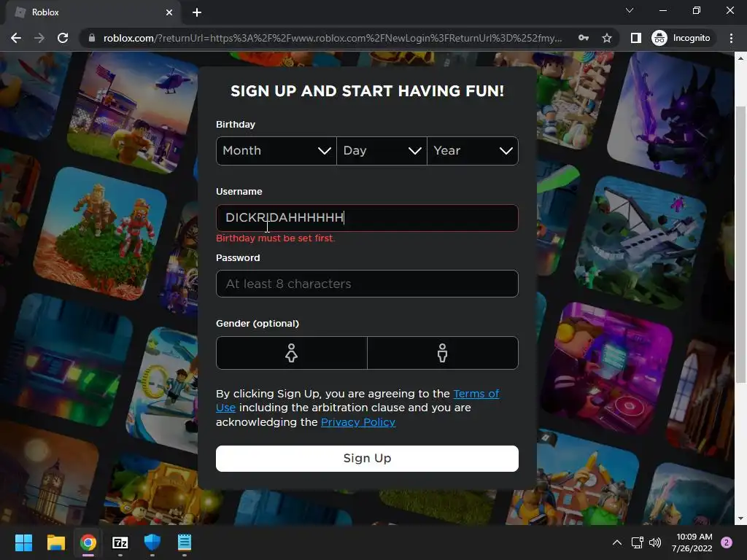Open the volume tray icon
Screen dimensions: 747x560
click(x=655, y=542)
